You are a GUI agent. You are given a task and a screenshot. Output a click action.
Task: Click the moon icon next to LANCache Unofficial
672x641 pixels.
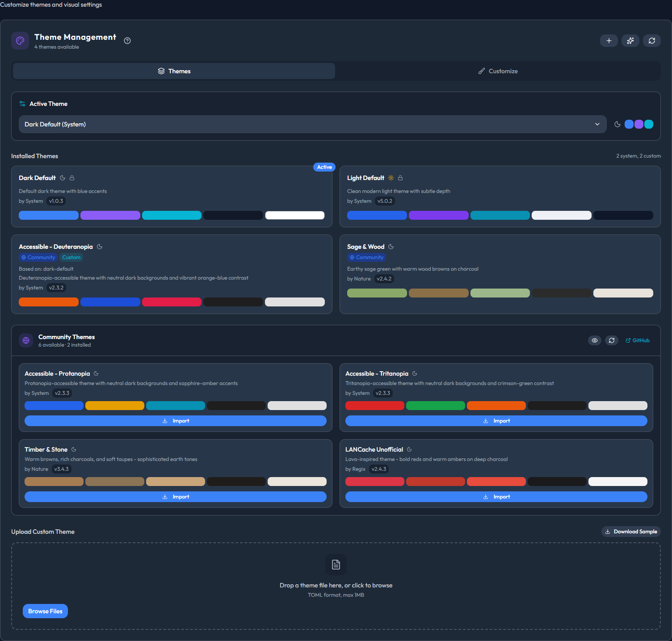point(409,449)
